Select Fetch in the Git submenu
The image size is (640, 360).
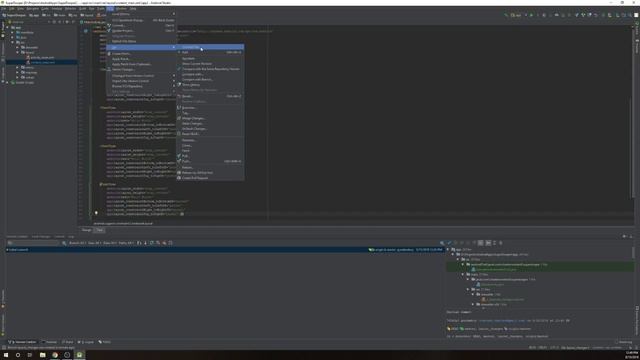(210, 151)
